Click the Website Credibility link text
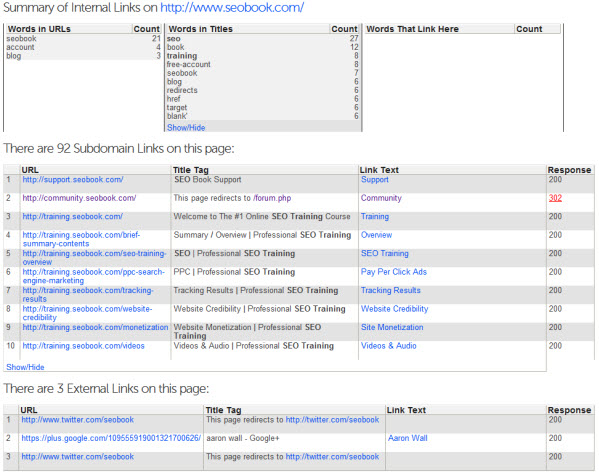599x474 pixels. coord(395,309)
